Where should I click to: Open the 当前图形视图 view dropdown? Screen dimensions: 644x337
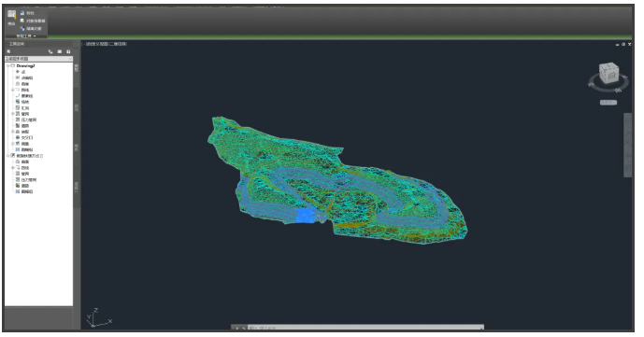point(38,59)
